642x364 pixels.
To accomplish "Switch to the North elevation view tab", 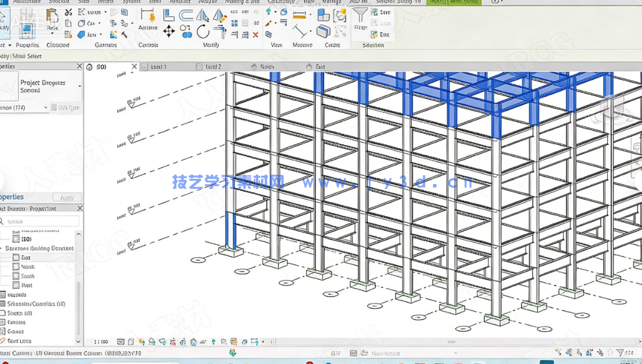I will pos(266,67).
